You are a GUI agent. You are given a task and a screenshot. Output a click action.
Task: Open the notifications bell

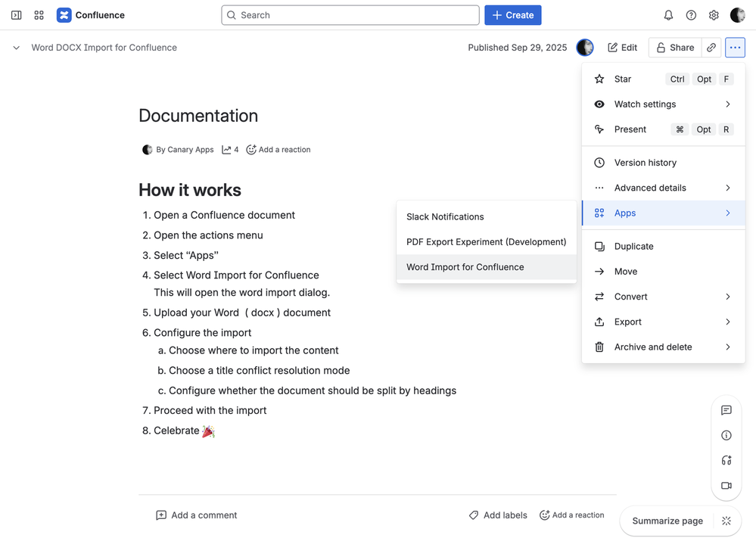point(668,15)
